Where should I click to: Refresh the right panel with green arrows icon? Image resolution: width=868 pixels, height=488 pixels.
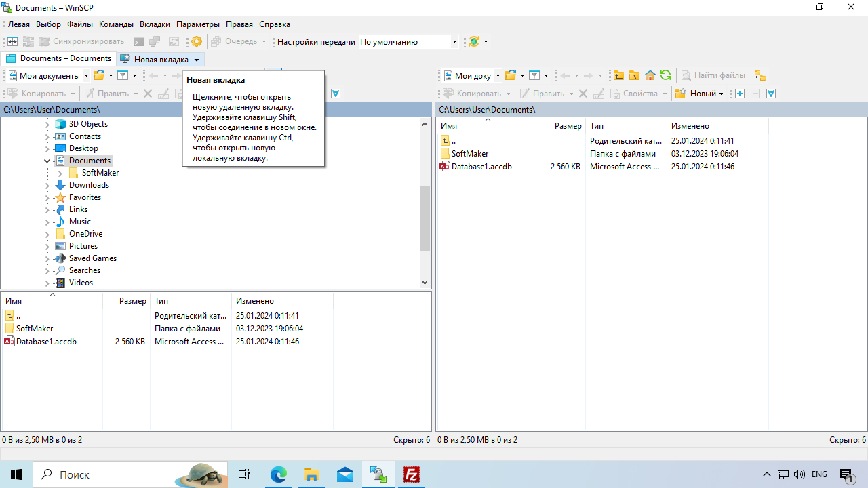665,75
